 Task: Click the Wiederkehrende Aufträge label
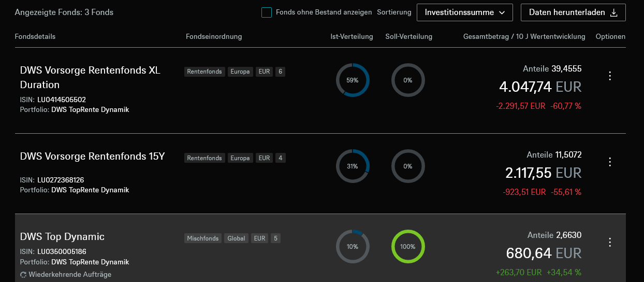coord(70,275)
